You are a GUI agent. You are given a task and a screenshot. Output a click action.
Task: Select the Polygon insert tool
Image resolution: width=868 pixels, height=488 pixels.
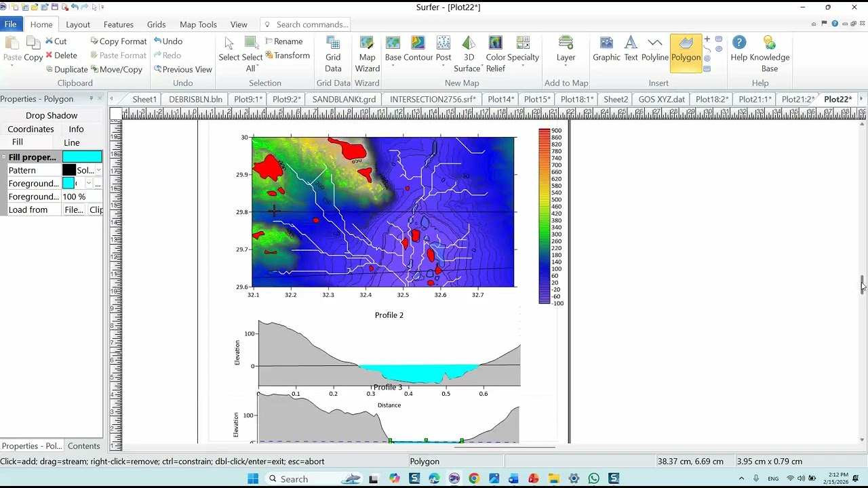click(686, 49)
